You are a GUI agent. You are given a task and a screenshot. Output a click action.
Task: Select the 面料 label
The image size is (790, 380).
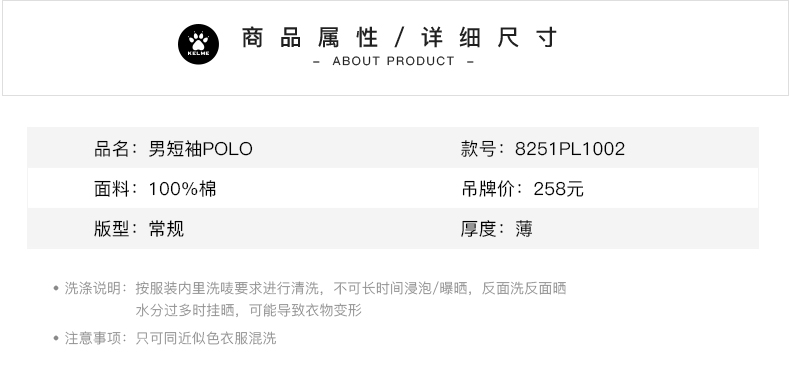click(x=111, y=189)
